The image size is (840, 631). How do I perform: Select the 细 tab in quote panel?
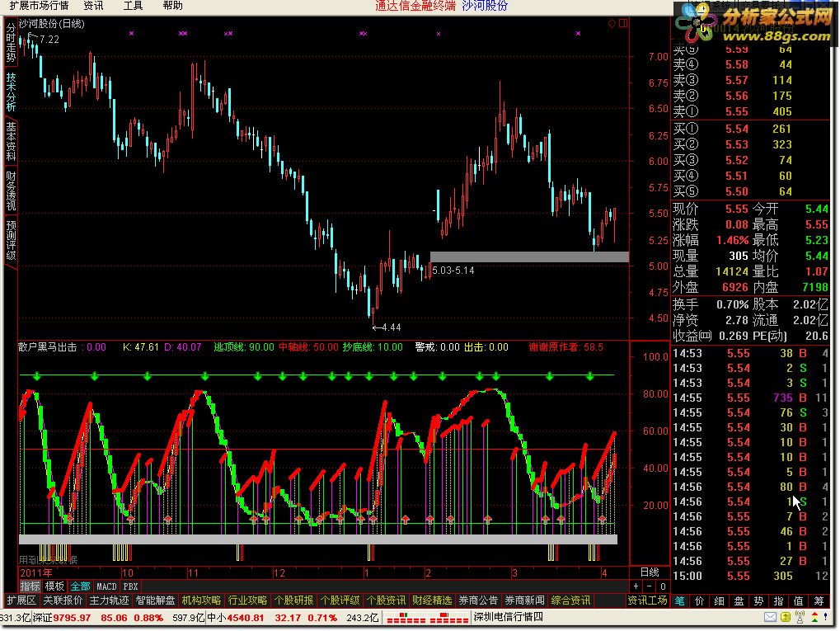coord(720,601)
